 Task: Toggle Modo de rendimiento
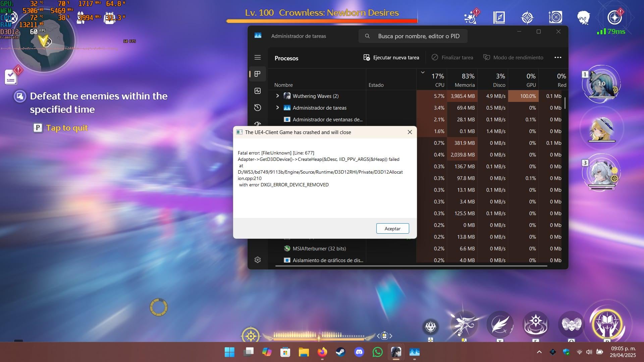[x=513, y=58]
